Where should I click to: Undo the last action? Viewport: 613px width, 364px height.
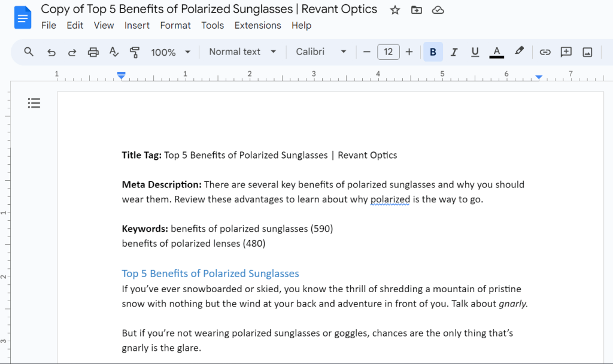coord(51,52)
